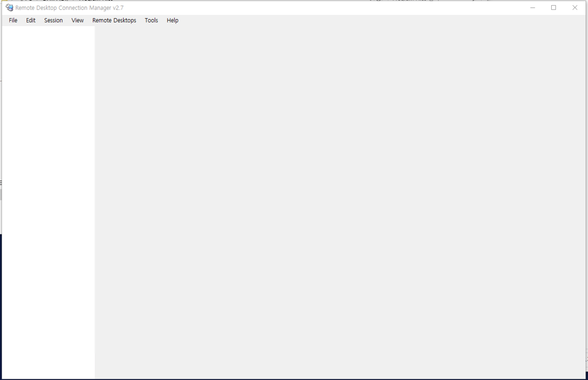Open the Remote Desktops menu

114,20
